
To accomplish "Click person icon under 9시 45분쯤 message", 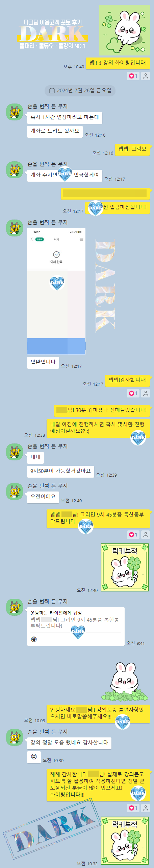I will [146, 534].
